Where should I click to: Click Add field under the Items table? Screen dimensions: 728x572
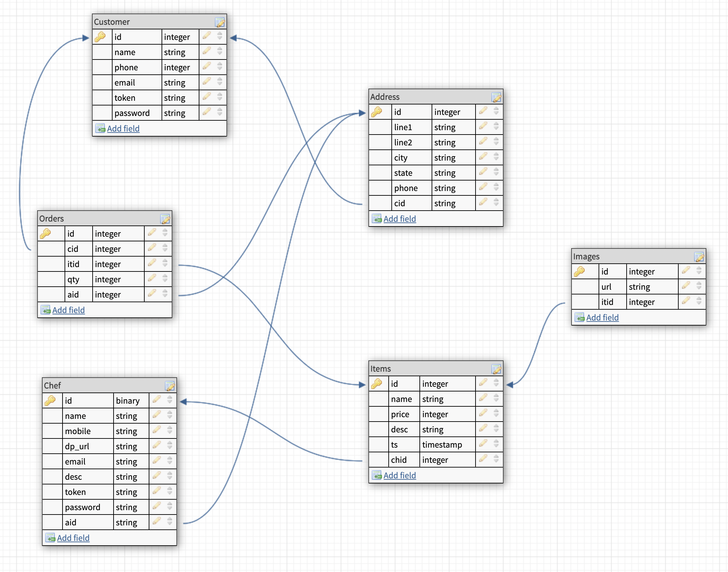pos(399,475)
